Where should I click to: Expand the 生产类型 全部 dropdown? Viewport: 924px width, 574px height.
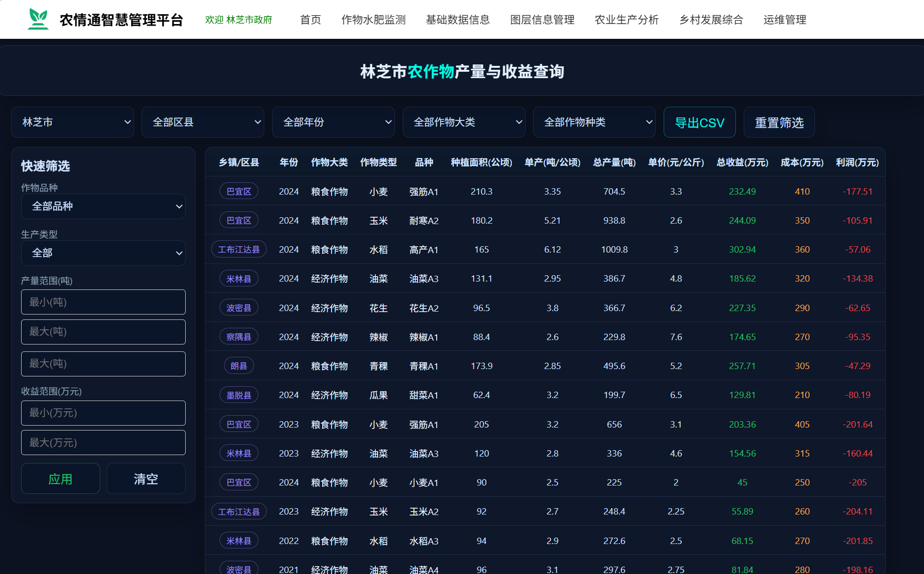pos(103,253)
